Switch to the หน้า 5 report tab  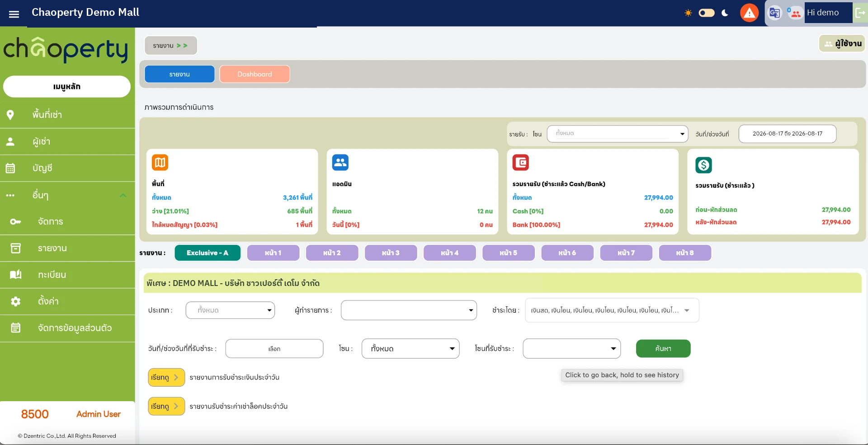[509, 253]
